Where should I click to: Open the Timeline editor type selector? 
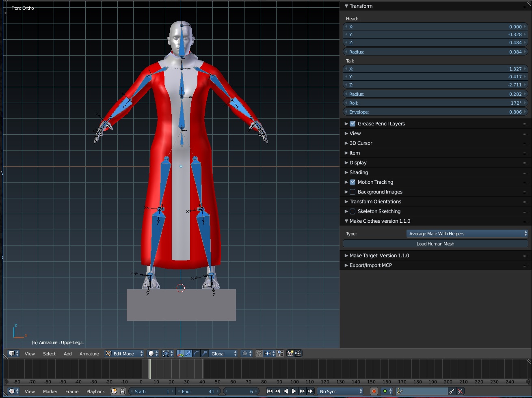(14, 391)
